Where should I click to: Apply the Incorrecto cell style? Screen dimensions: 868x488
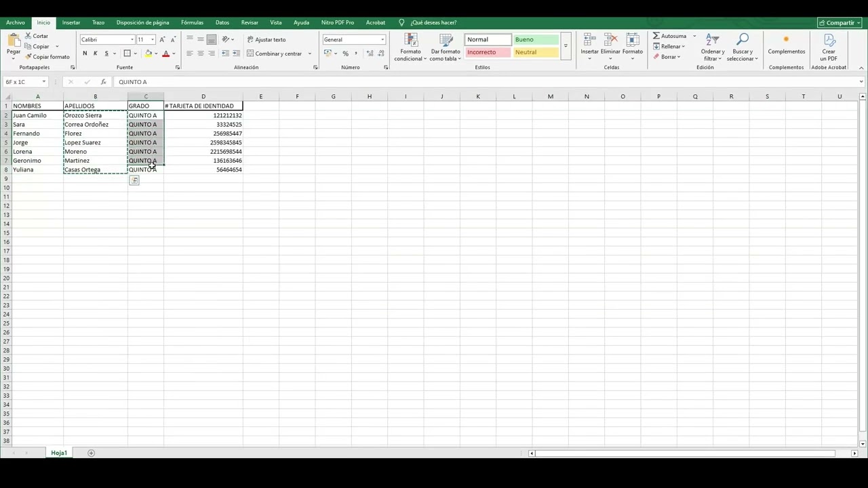[488, 52]
